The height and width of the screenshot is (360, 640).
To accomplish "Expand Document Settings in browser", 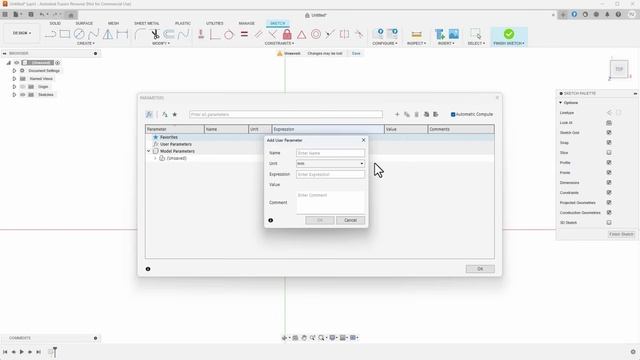I will (x=14, y=71).
